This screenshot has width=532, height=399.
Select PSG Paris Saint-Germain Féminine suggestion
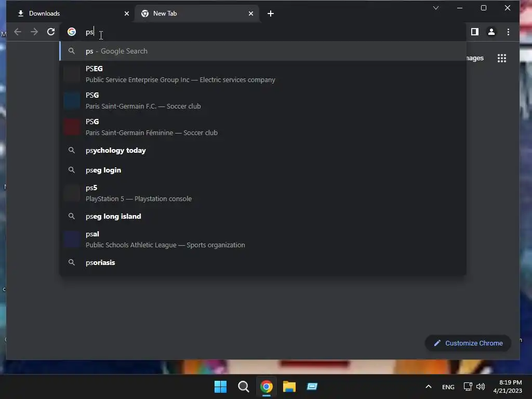[x=263, y=127]
